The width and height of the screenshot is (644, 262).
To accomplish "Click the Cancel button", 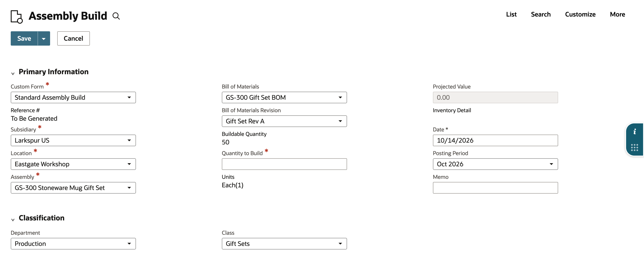I will pyautogui.click(x=73, y=38).
